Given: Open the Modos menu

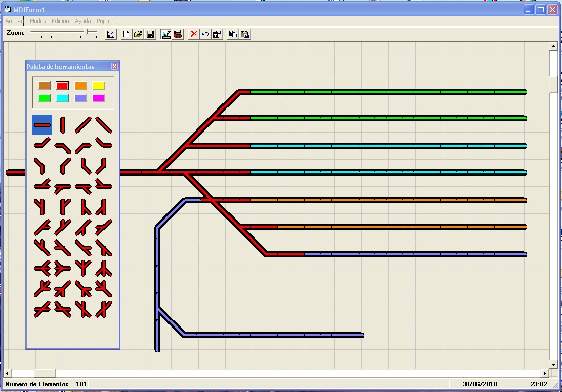Looking at the screenshot, I should coord(37,21).
